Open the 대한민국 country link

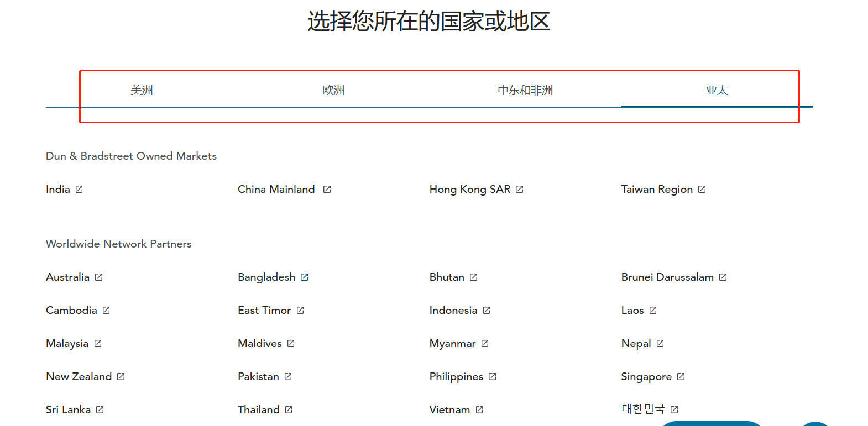click(643, 409)
